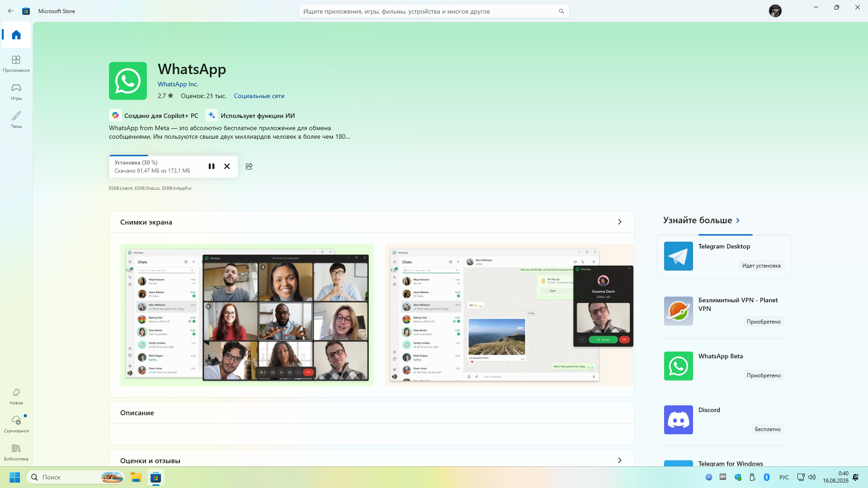Share the WhatsApp app page
Viewport: 868px width, 488px height.
coord(249,166)
